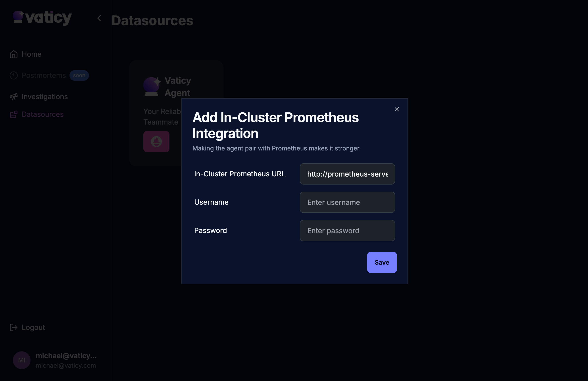This screenshot has width=588, height=381.
Task: Close the Prometheus integration dialog
Action: 397,110
